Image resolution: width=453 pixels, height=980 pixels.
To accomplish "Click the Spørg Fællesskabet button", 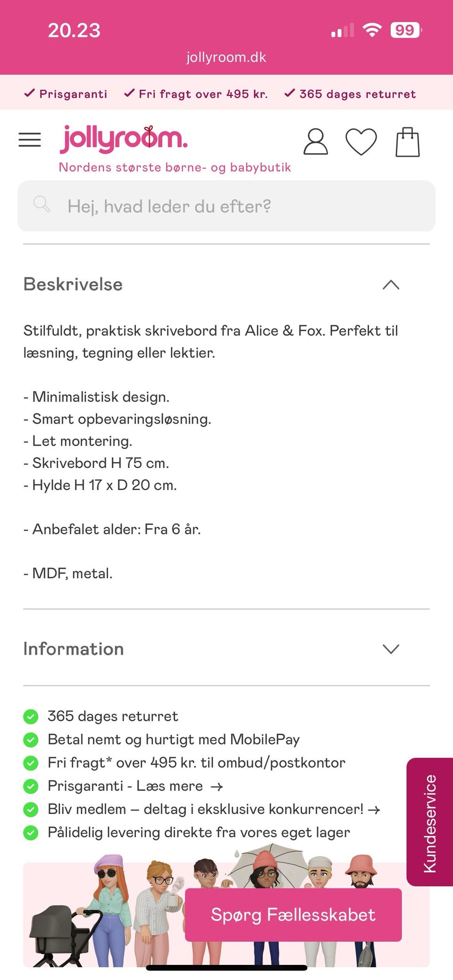I will 293,914.
